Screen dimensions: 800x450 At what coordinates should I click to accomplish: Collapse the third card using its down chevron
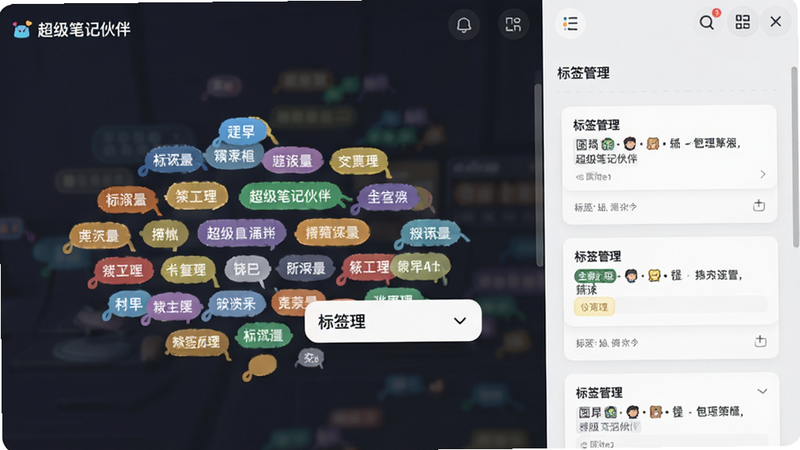coord(762,391)
